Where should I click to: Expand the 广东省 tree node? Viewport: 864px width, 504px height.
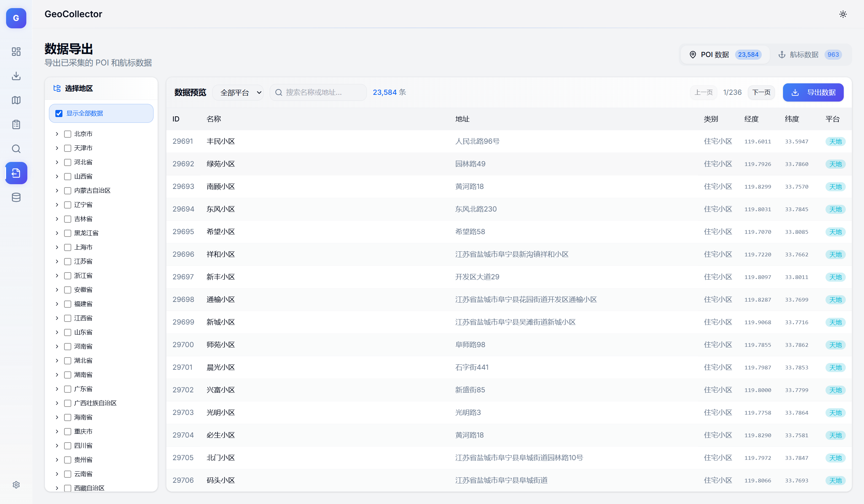point(57,389)
